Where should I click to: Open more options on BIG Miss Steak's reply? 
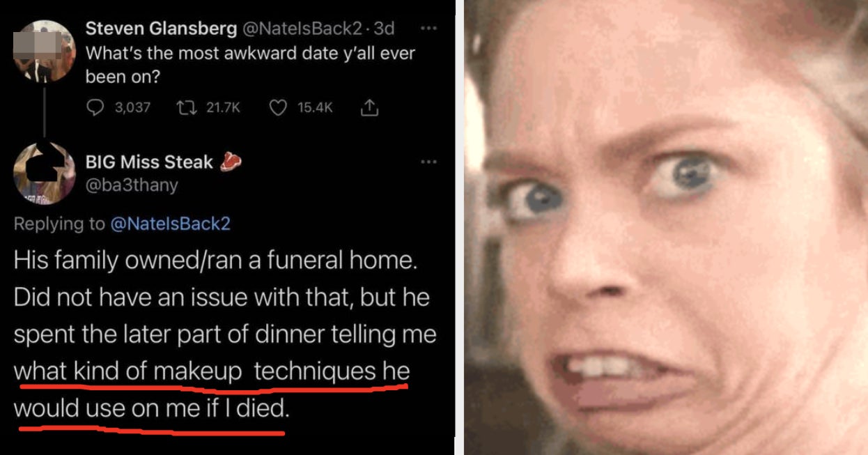pyautogui.click(x=428, y=162)
